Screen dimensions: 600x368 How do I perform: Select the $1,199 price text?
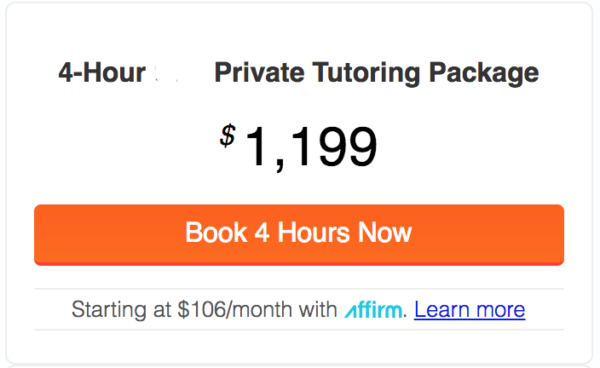pos(298,147)
